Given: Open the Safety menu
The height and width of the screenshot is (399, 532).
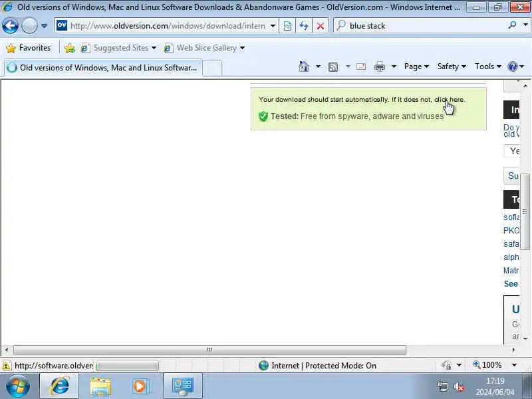Looking at the screenshot, I should point(452,66).
